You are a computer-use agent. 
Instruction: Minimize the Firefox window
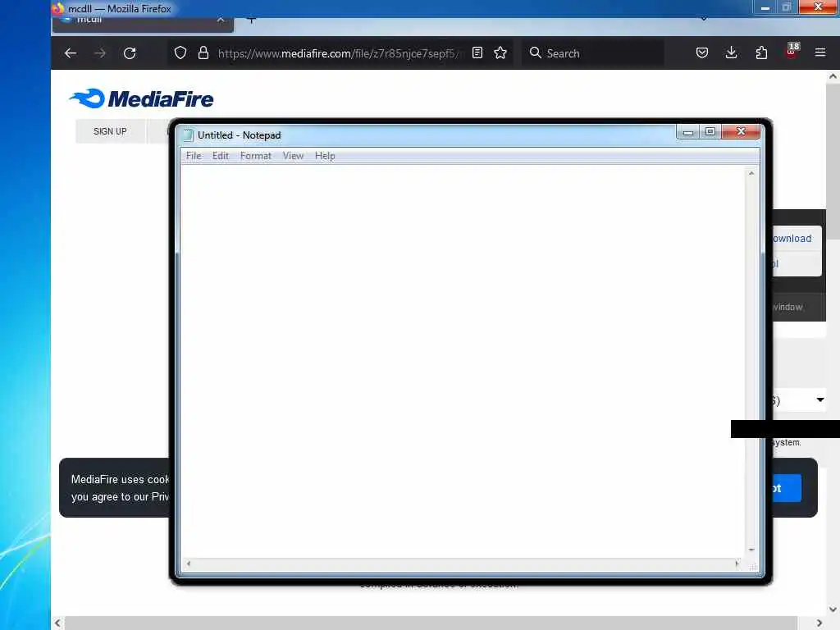(x=765, y=7)
